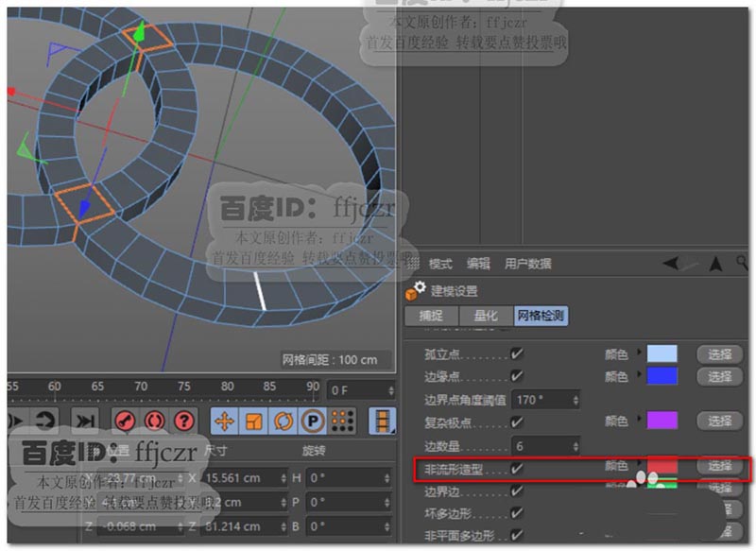Click 选择 button for 复杂极点
This screenshot has height=551, width=756.
[719, 422]
